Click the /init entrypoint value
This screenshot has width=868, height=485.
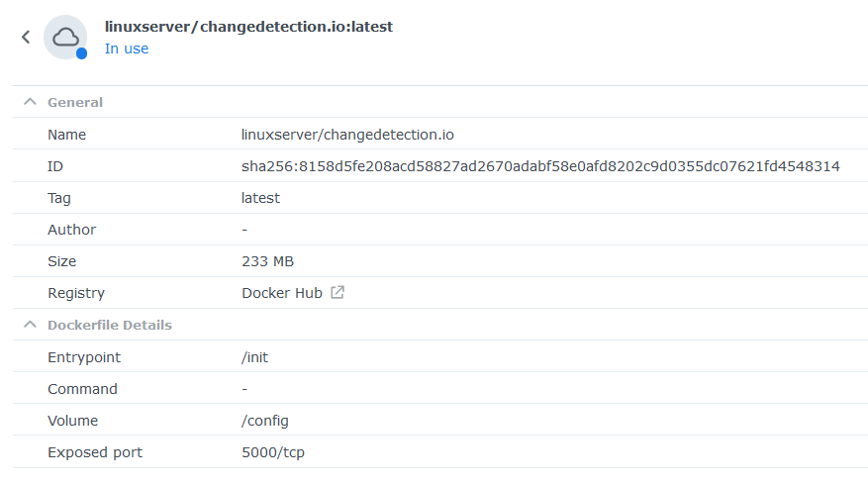254,357
